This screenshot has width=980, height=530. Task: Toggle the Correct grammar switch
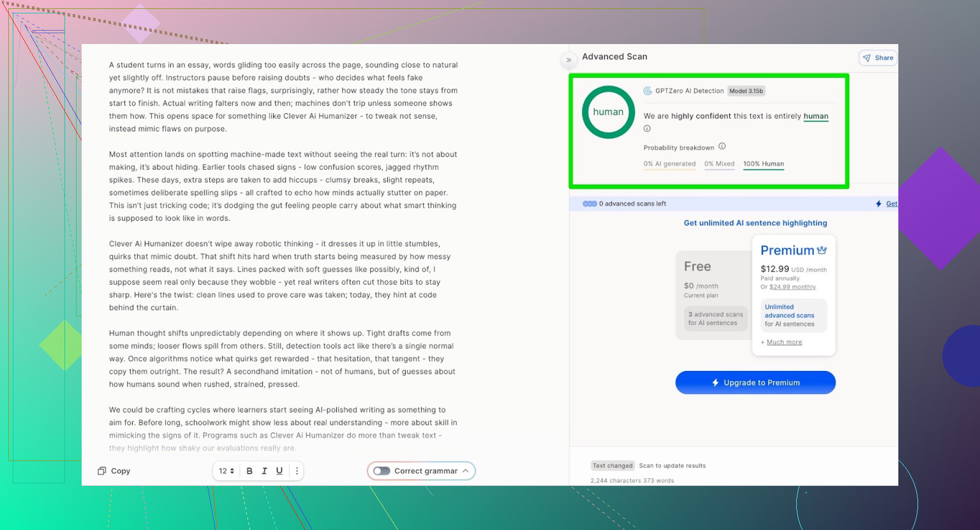(x=382, y=471)
